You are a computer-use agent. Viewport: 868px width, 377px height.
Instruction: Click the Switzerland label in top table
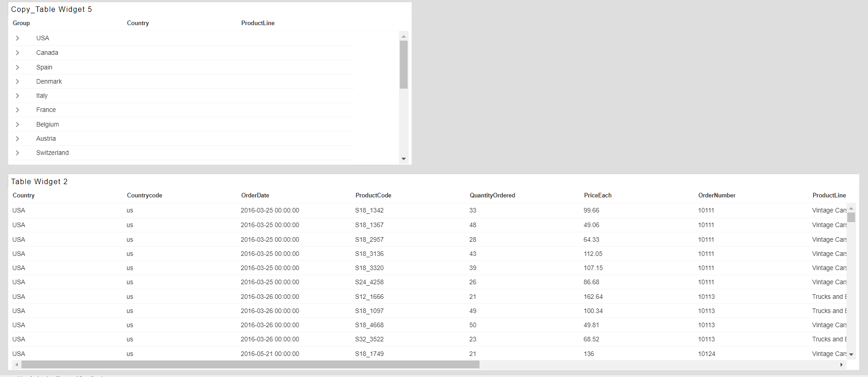click(53, 153)
